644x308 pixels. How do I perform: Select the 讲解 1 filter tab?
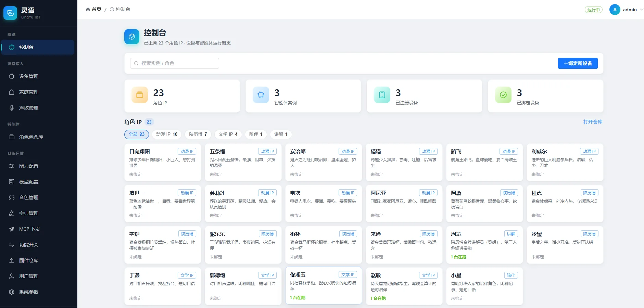[x=281, y=134]
